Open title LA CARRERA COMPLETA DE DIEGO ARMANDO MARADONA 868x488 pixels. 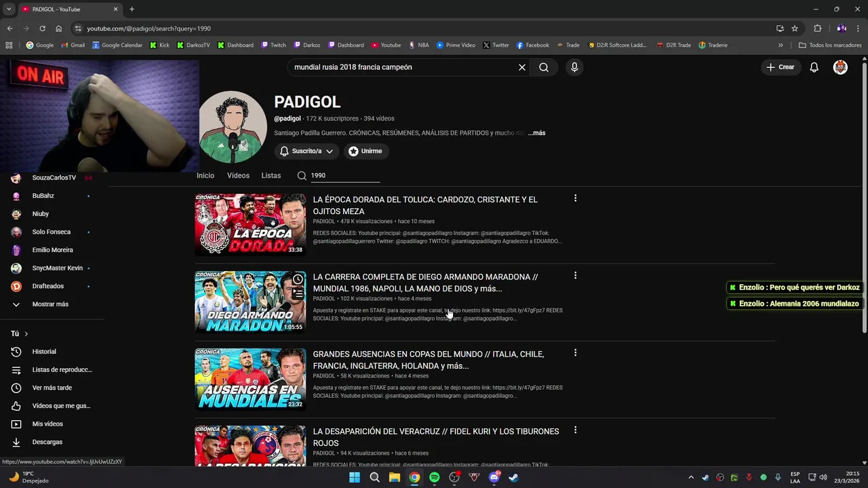click(425, 283)
